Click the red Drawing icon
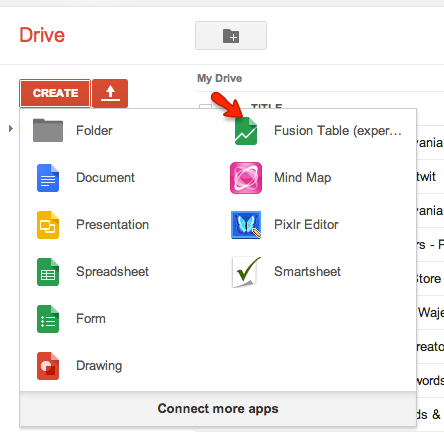This screenshot has width=444, height=435. (48, 366)
